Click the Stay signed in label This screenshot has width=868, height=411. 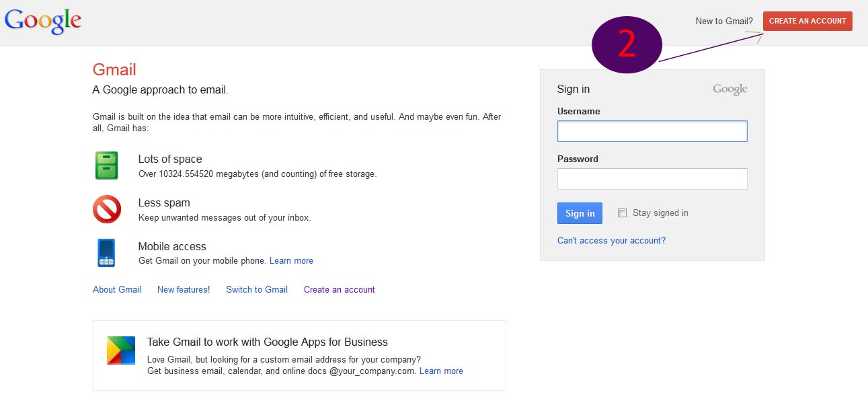(660, 213)
